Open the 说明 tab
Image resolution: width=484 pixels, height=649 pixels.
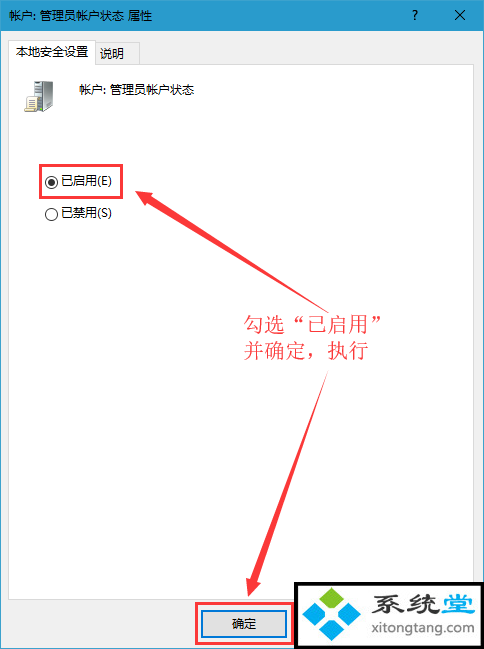pos(112,53)
